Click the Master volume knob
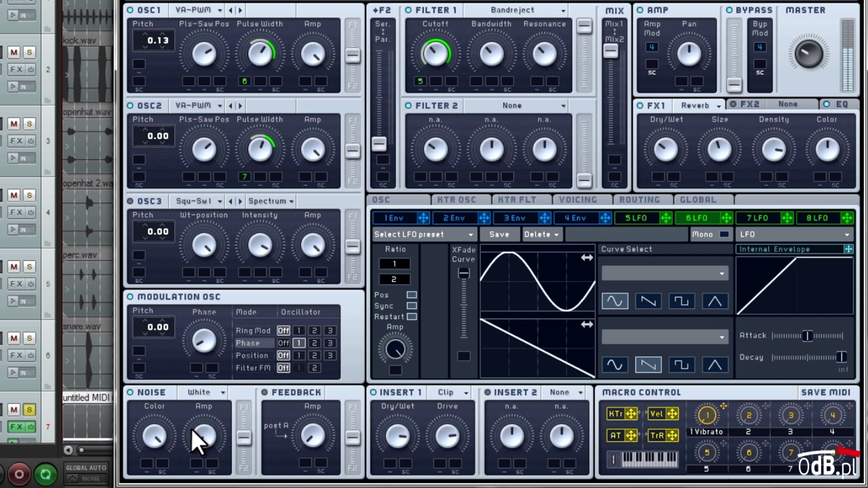Viewport: 868px width, 488px height. (x=809, y=54)
